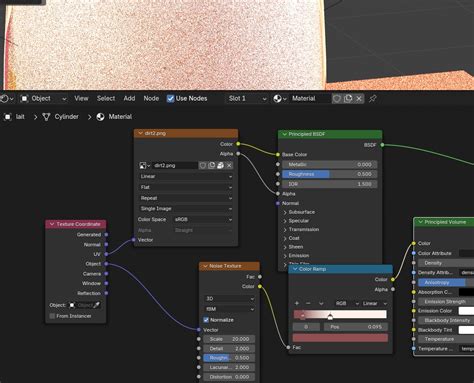Viewport: 474px width, 383px height.
Task: Click the red color swatch in Color Ramp
Action: coord(340,338)
